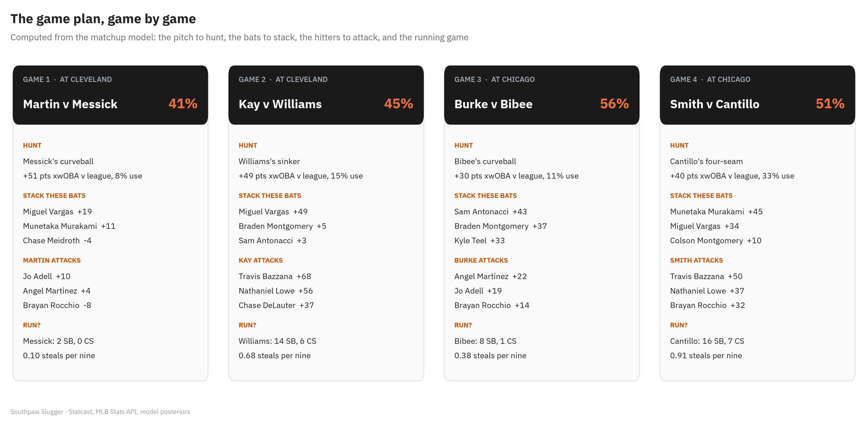Select the 51% figure in Game 4
Screen dimensions: 868x422
[x=830, y=104]
